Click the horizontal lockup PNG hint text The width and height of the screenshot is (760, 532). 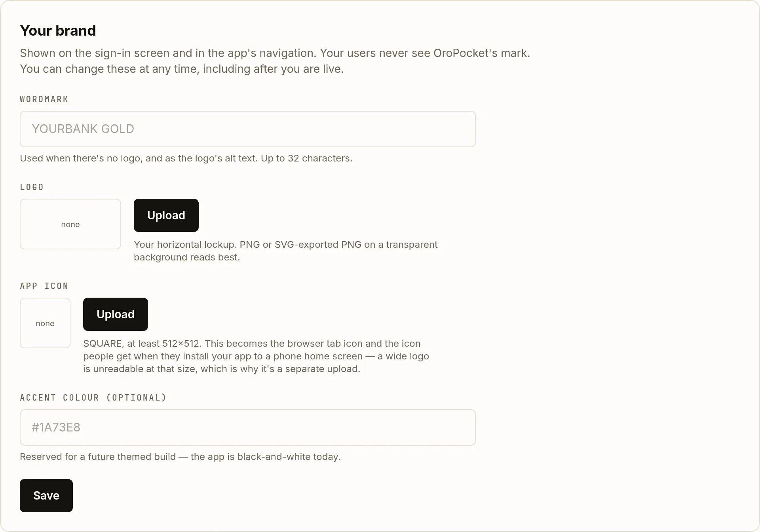coord(285,251)
